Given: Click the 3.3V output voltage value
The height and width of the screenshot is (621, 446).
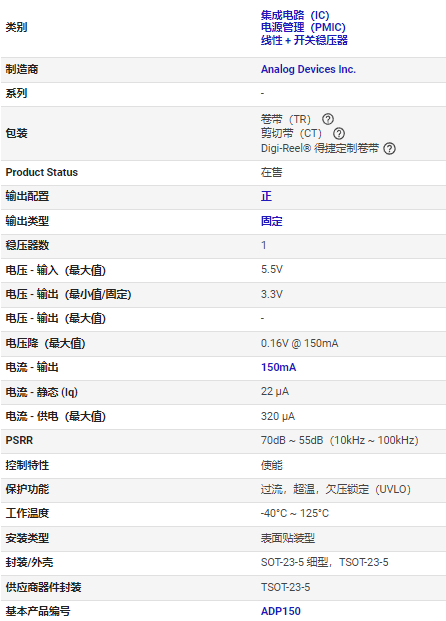Looking at the screenshot, I should pyautogui.click(x=272, y=294).
